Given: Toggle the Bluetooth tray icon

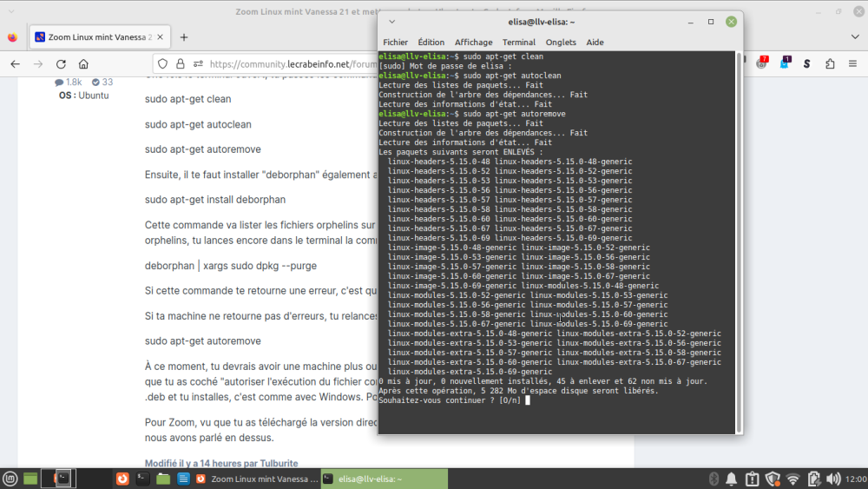Looking at the screenshot, I should pos(712,479).
